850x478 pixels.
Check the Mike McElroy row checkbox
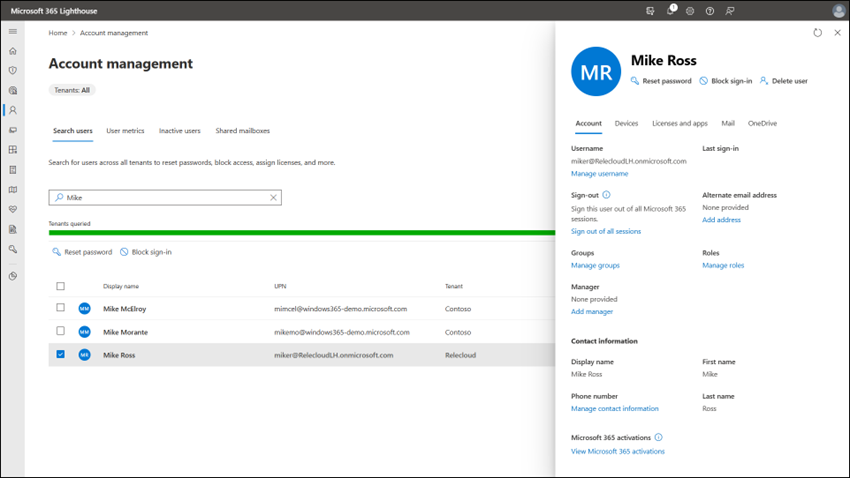(61, 307)
